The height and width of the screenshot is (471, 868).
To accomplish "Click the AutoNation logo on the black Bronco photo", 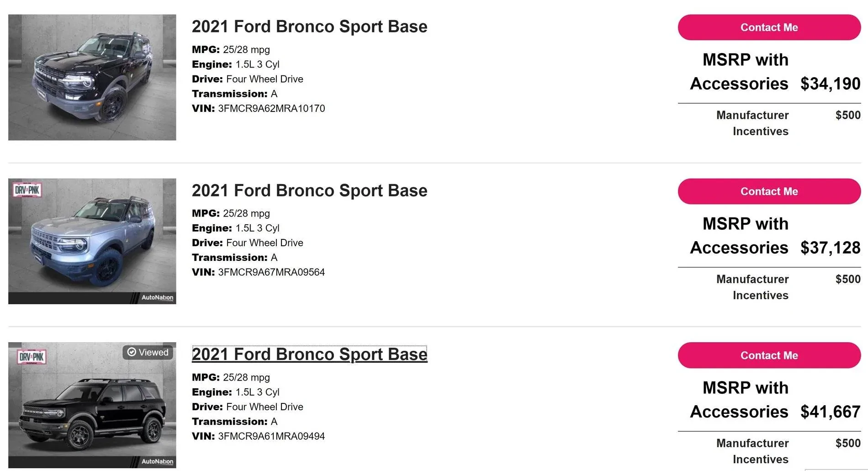I will tap(158, 462).
